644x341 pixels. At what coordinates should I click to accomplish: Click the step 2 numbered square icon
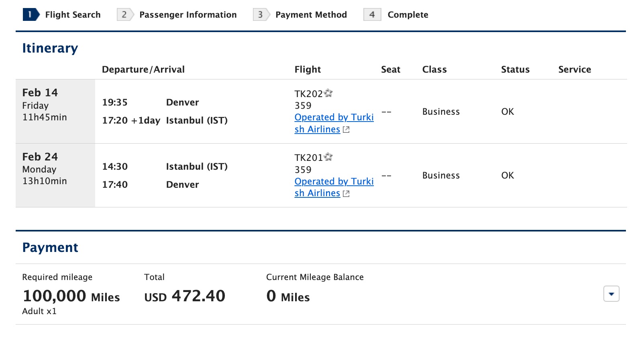tap(124, 14)
